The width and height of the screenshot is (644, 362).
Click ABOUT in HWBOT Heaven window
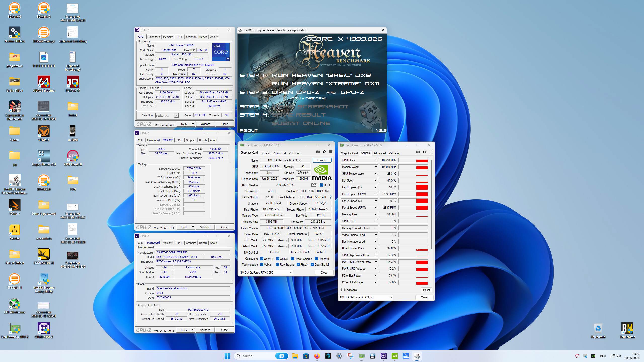click(249, 131)
